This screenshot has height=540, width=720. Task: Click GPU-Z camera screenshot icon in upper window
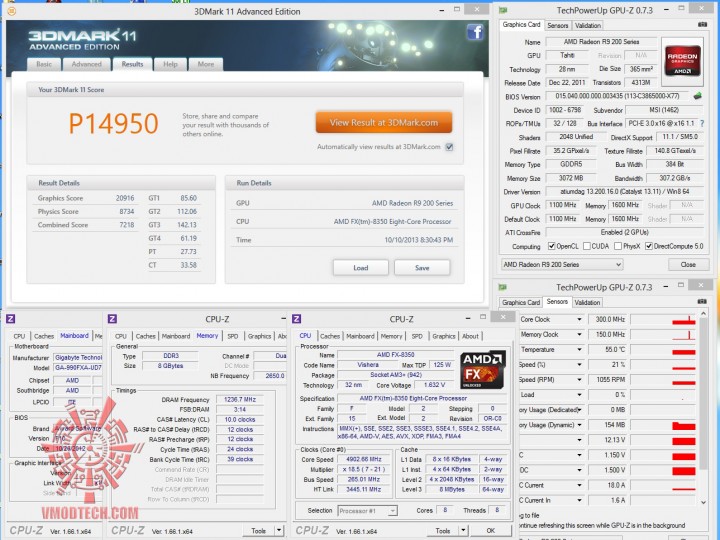click(703, 25)
